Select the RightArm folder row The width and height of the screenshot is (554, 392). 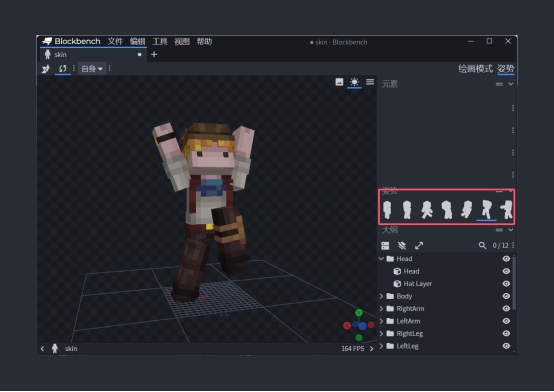click(x=444, y=308)
